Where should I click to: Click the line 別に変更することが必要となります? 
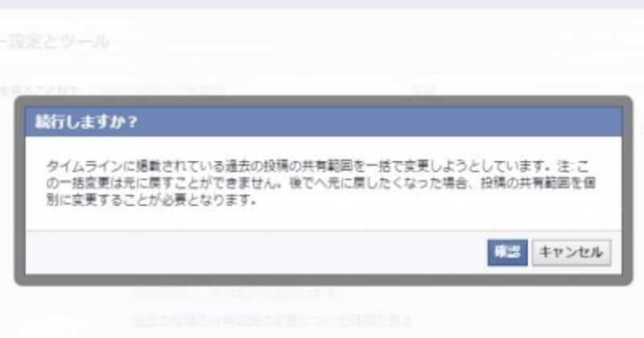[x=151, y=200]
